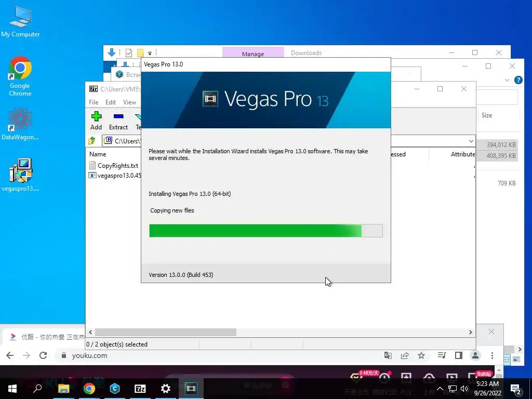The width and height of the screenshot is (532, 399).
Task: Click Chrome's share page icon
Action: [x=404, y=355]
